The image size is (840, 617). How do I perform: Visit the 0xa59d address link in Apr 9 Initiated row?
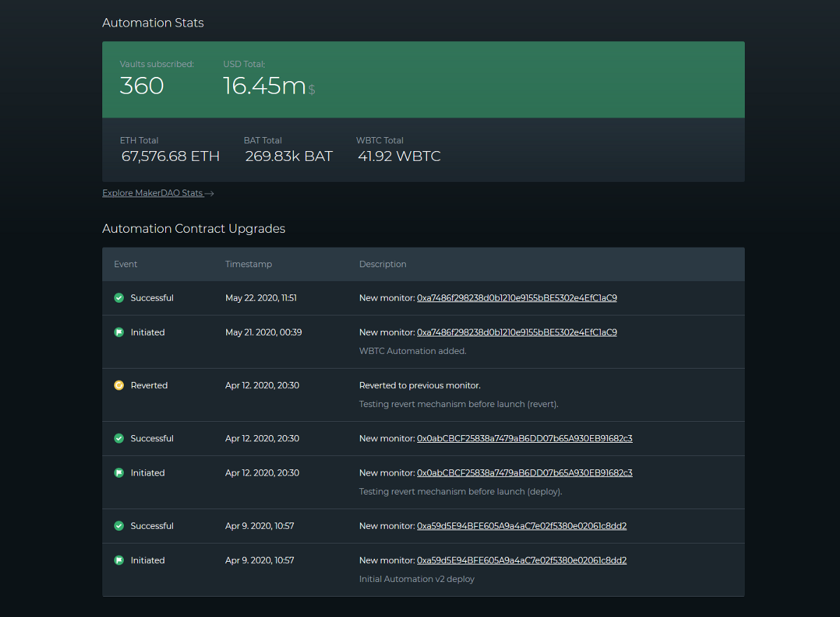click(x=521, y=560)
